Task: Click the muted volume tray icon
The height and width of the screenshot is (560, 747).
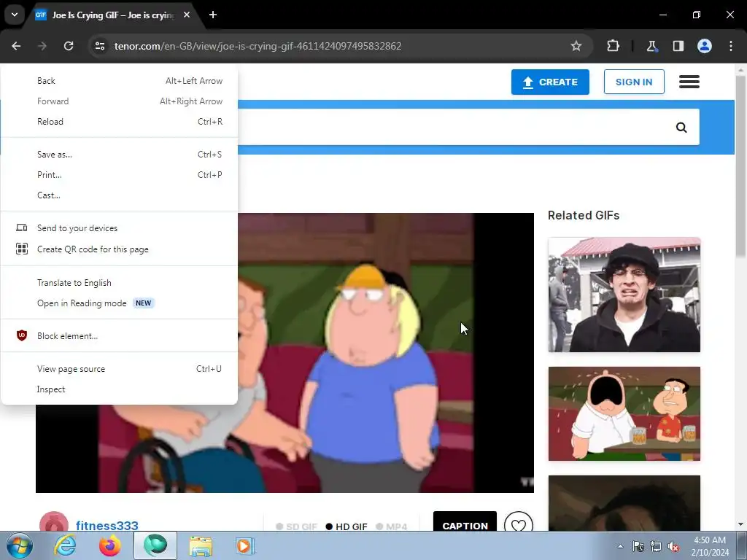Action: coord(673,546)
